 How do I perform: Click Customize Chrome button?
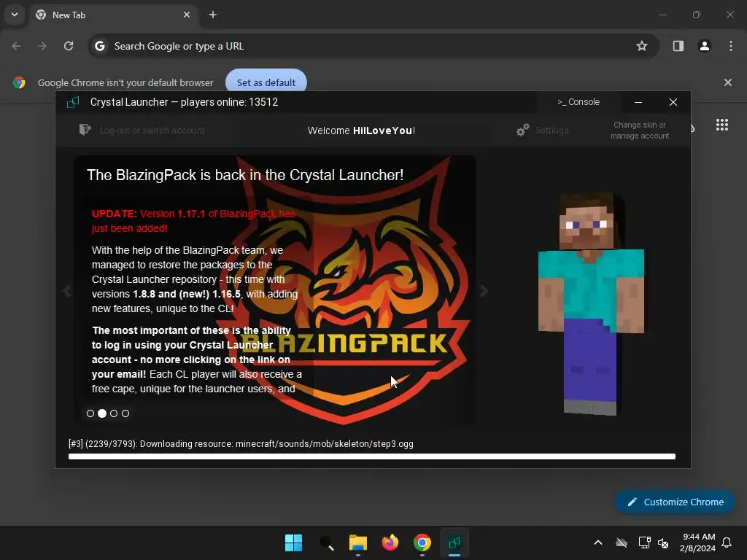pos(675,502)
